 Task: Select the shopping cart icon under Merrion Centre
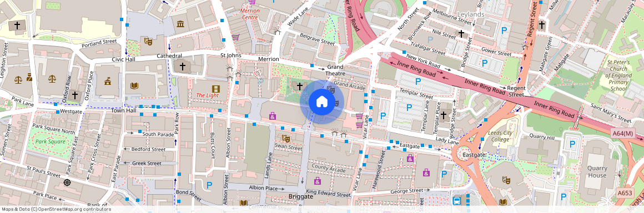[x=235, y=38]
